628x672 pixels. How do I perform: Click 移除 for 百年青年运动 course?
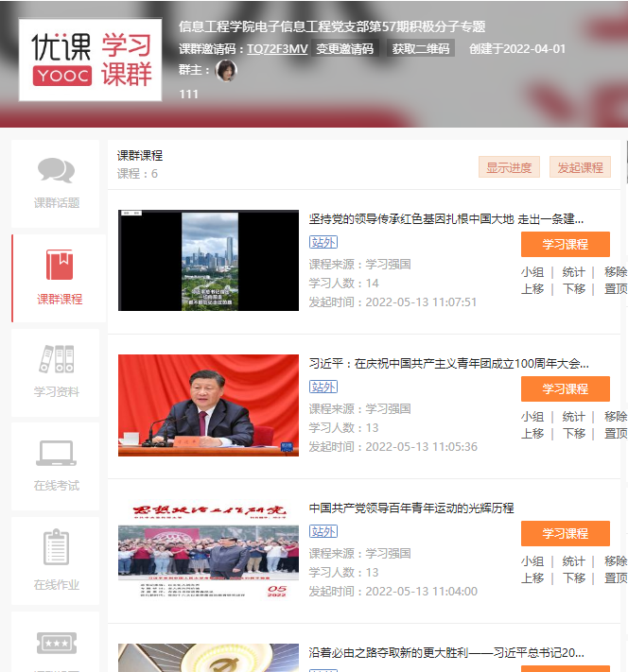pyautogui.click(x=616, y=560)
